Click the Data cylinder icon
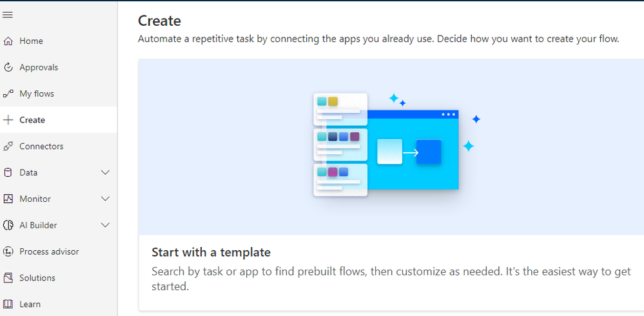The image size is (644, 316). click(x=8, y=173)
